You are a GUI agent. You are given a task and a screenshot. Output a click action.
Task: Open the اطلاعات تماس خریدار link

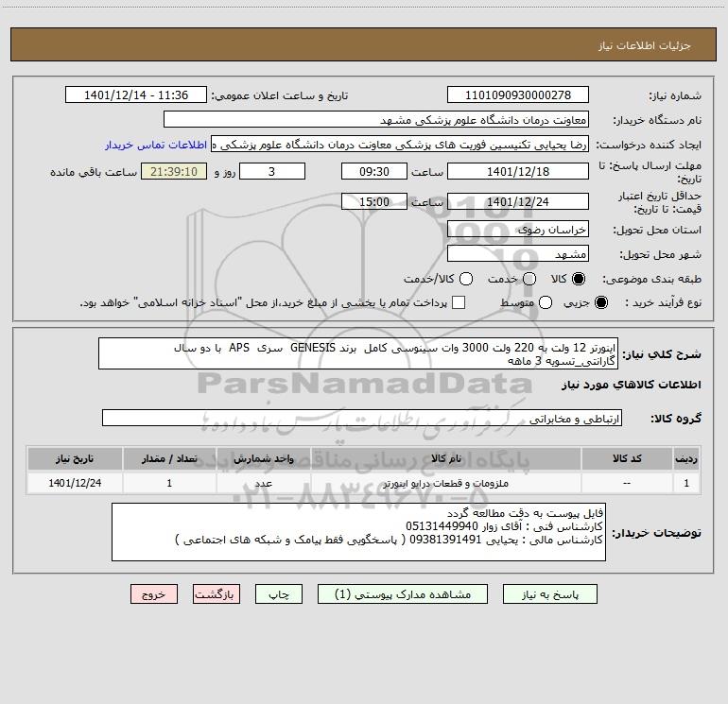pyautogui.click(x=156, y=145)
